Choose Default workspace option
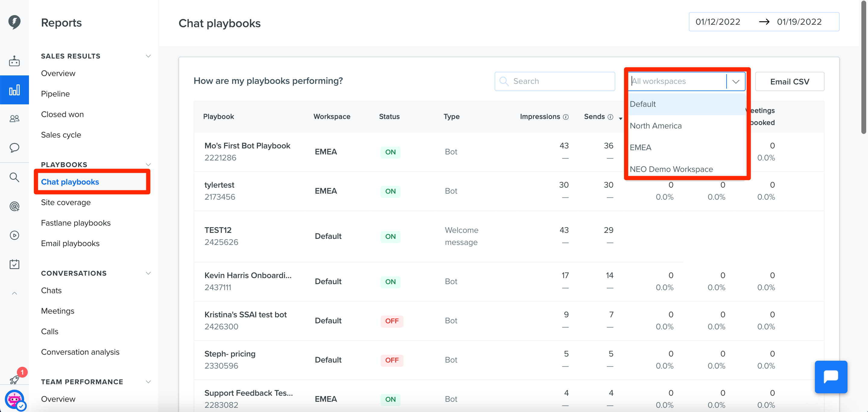Image resolution: width=868 pixels, height=412 pixels. (687, 104)
